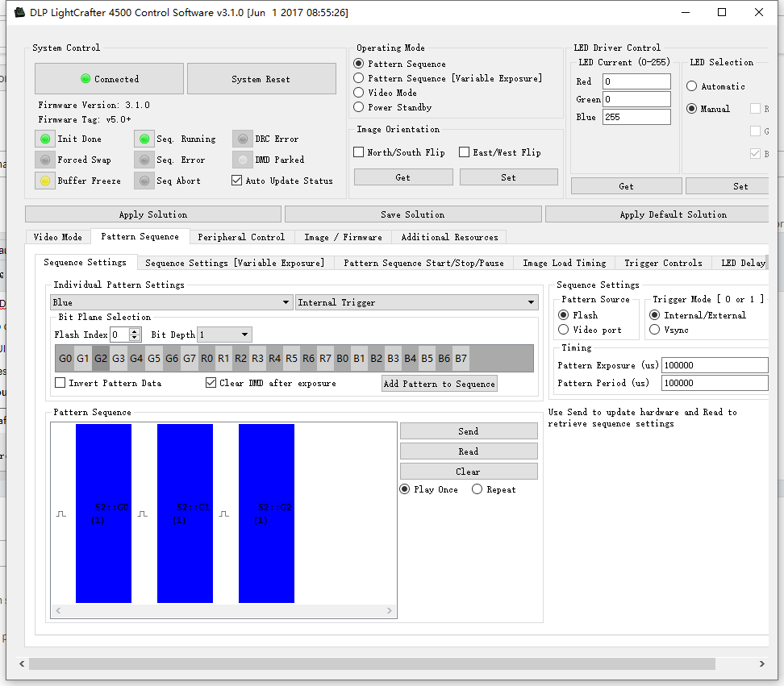Select bit plane G0
The height and width of the screenshot is (686, 784).
click(x=65, y=358)
